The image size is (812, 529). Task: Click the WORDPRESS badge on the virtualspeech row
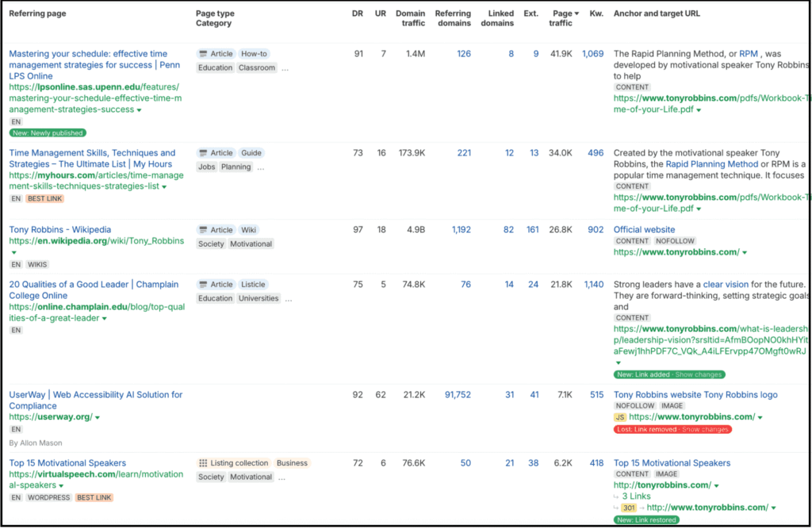click(x=49, y=496)
